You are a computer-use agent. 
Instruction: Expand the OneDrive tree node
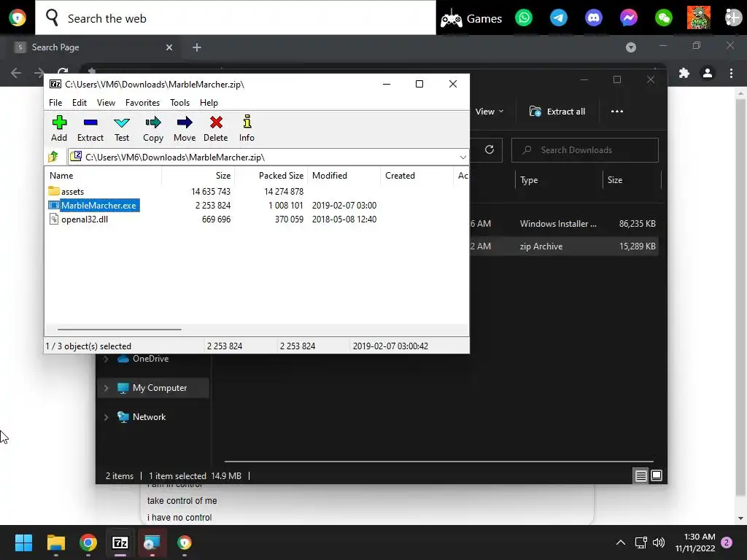[x=107, y=359]
